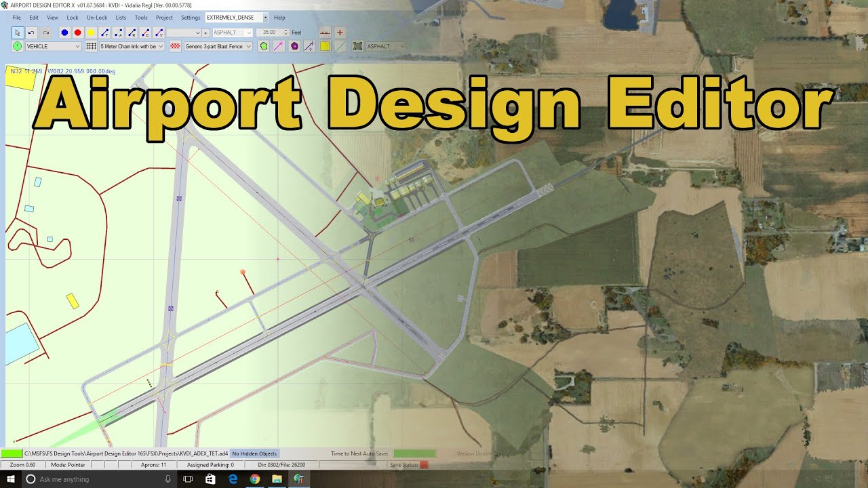The image size is (868, 488).
Task: Select the green polygon tool
Action: pyautogui.click(x=264, y=46)
